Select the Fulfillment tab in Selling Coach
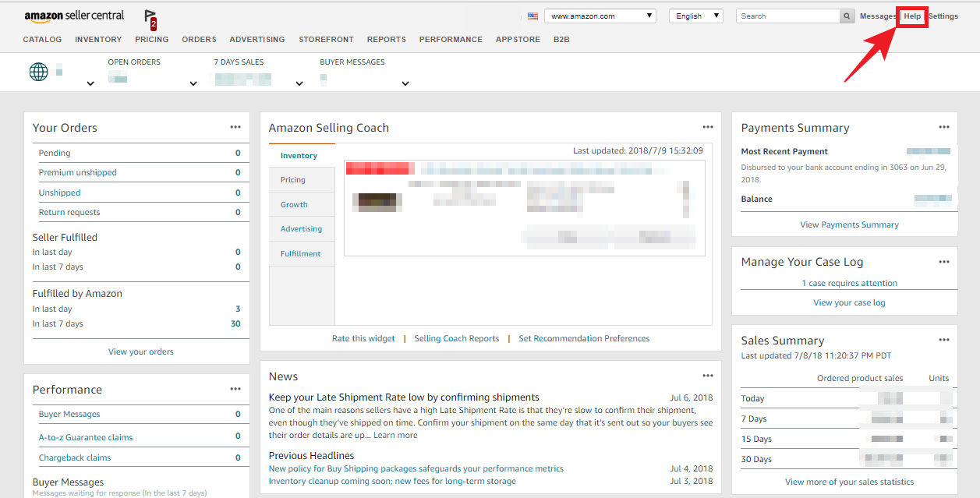 [x=302, y=253]
